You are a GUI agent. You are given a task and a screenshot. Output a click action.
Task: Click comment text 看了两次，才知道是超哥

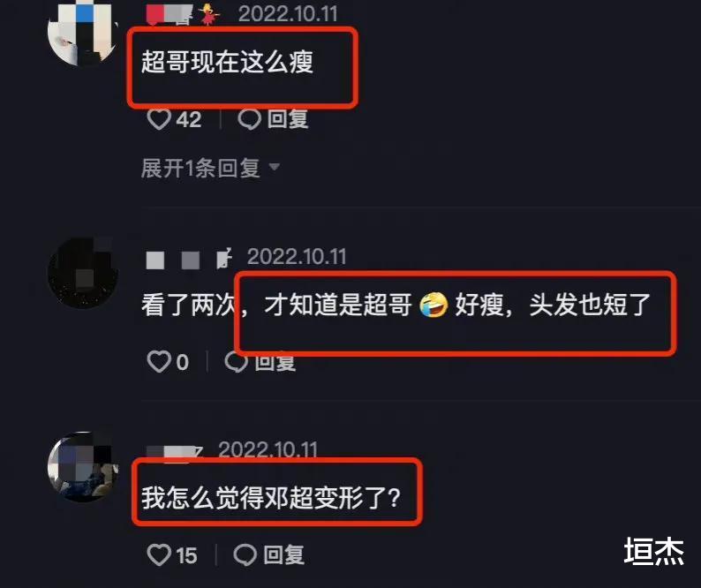point(276,305)
